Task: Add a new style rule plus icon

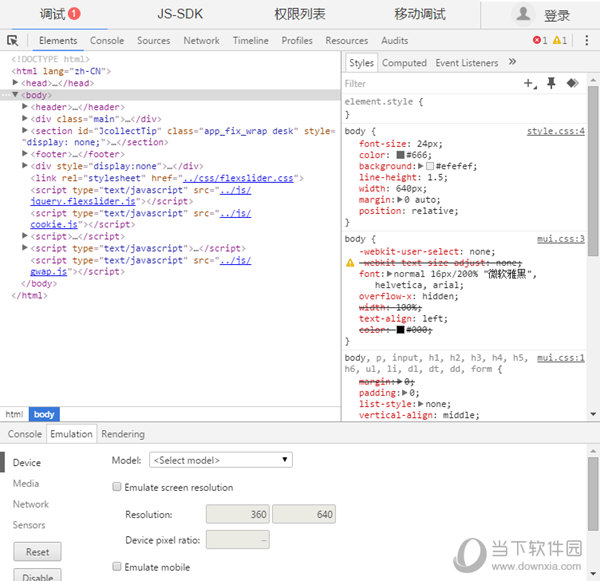Action: 530,83
